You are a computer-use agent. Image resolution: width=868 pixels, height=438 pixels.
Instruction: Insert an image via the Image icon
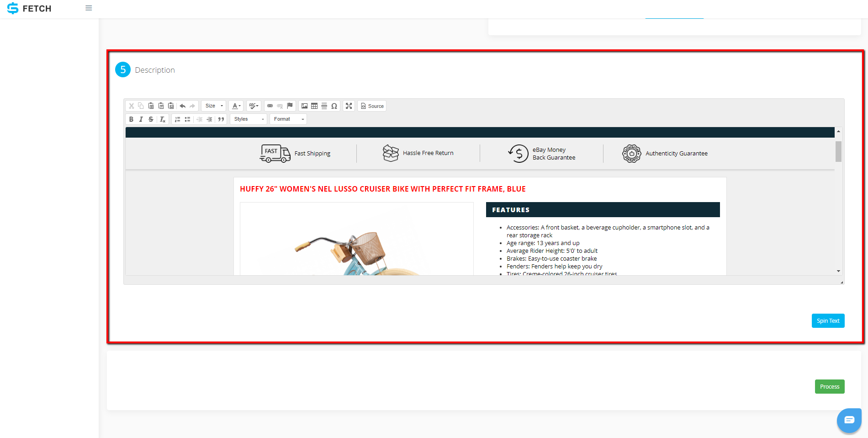coord(304,106)
